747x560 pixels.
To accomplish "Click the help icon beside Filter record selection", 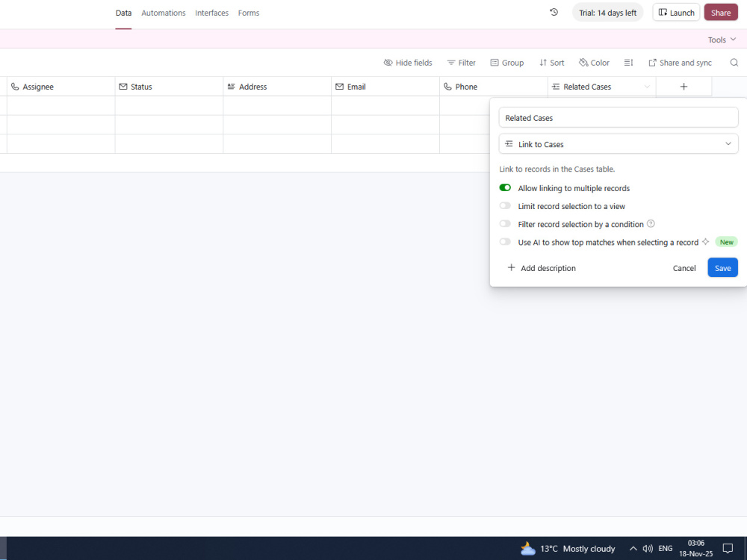I will 651,223.
